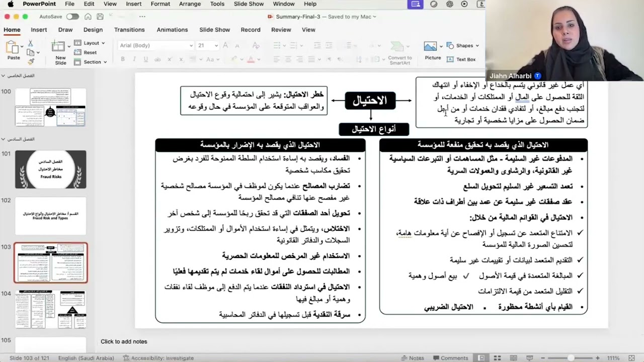Image resolution: width=644 pixels, height=362 pixels.
Task: Click the Notes button in status bar
Action: tap(413, 358)
